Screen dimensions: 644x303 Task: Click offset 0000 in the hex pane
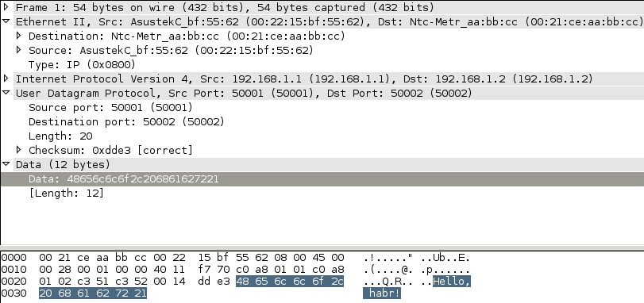pos(14,258)
